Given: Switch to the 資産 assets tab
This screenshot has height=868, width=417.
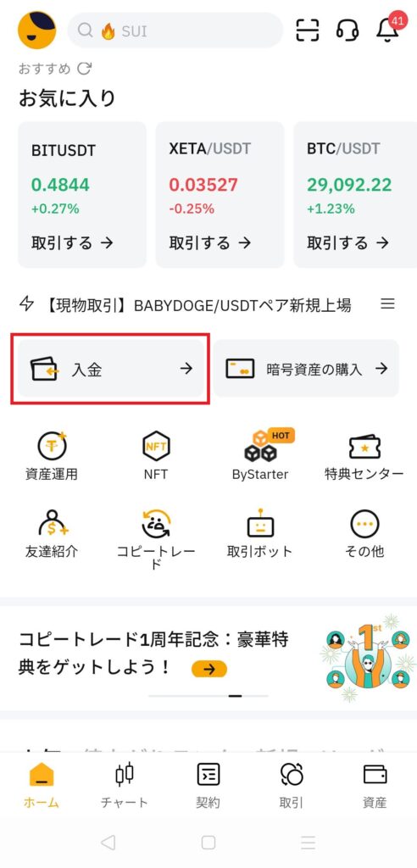Looking at the screenshot, I should pos(375,785).
